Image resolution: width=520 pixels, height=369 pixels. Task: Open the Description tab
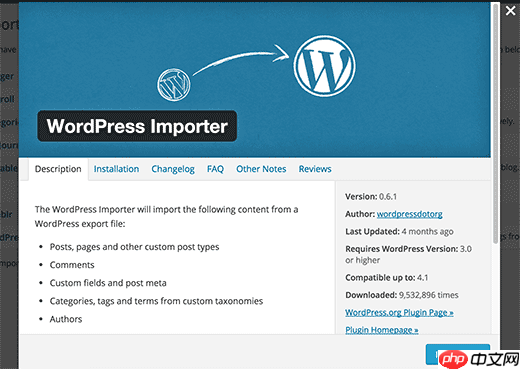(58, 169)
